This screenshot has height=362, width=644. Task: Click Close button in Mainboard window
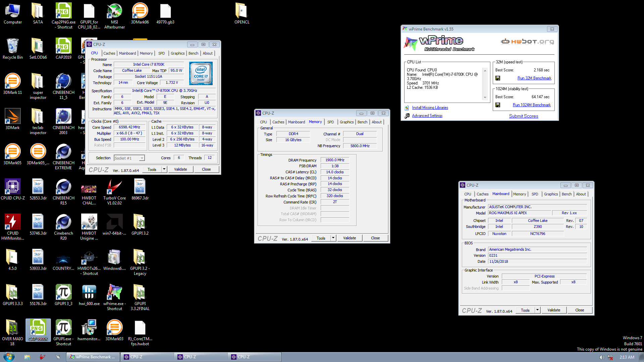click(580, 310)
